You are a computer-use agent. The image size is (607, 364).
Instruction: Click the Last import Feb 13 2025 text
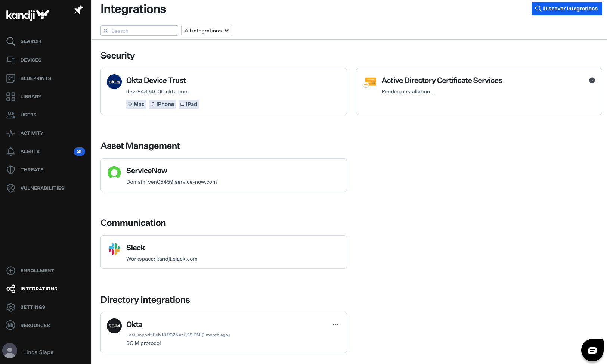click(x=178, y=335)
